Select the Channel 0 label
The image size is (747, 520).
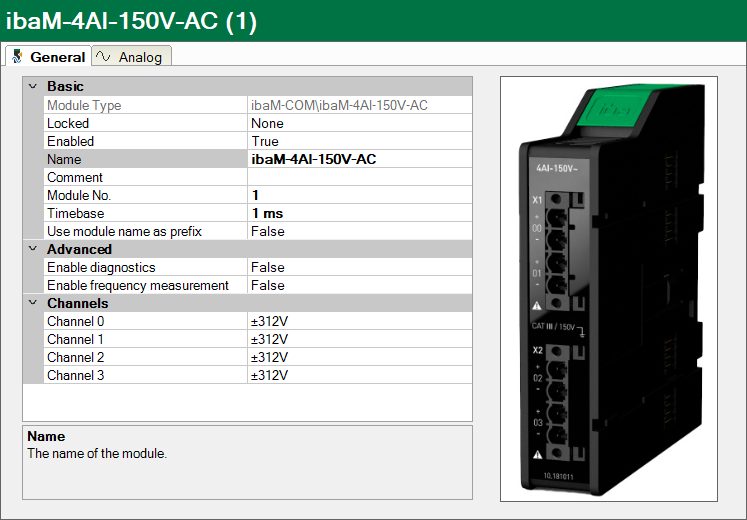pos(75,321)
